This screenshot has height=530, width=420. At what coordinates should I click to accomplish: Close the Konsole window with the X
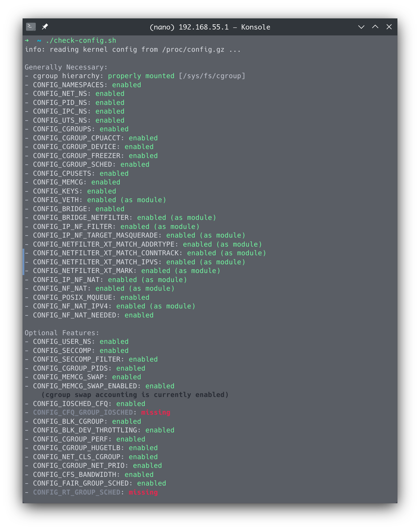(x=389, y=27)
